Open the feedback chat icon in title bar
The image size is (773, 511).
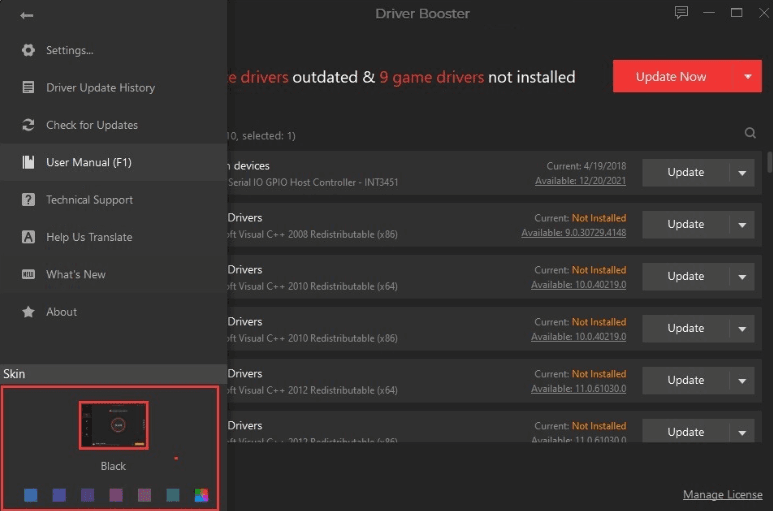tap(681, 12)
